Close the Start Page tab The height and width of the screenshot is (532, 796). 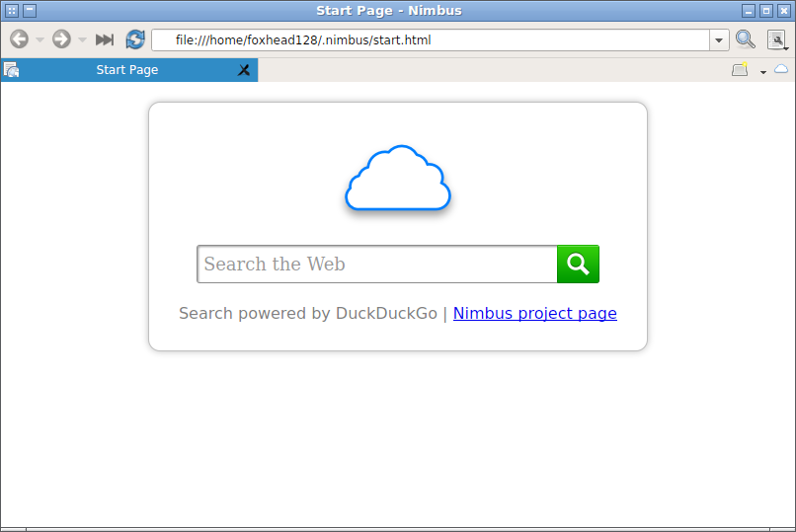click(244, 70)
